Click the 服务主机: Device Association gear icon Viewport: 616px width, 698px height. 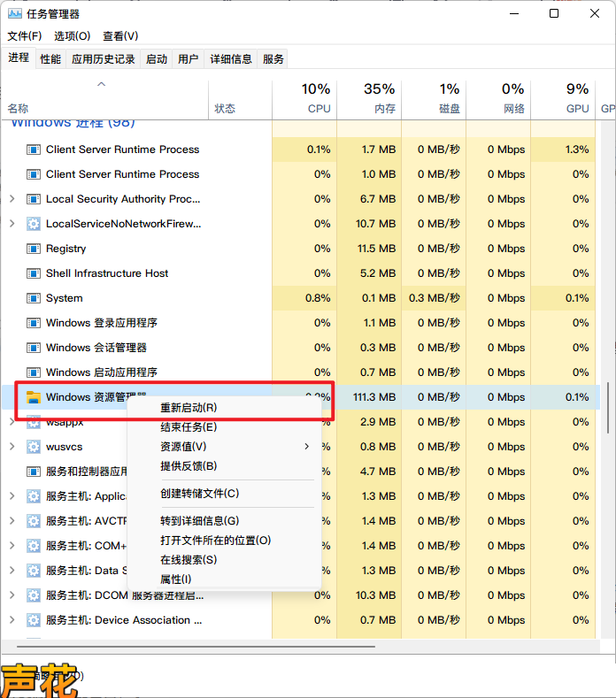pos(34,620)
